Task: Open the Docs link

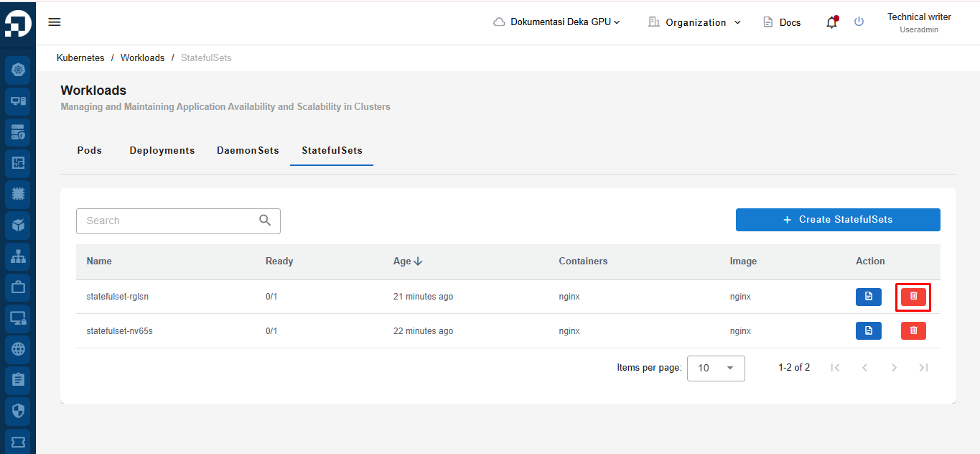Action: click(x=782, y=22)
